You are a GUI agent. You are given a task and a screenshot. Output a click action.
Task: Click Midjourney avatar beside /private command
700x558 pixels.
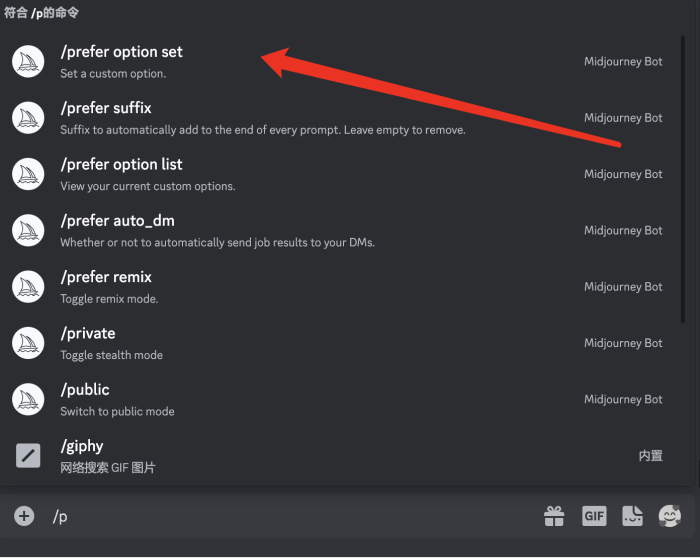(x=28, y=343)
